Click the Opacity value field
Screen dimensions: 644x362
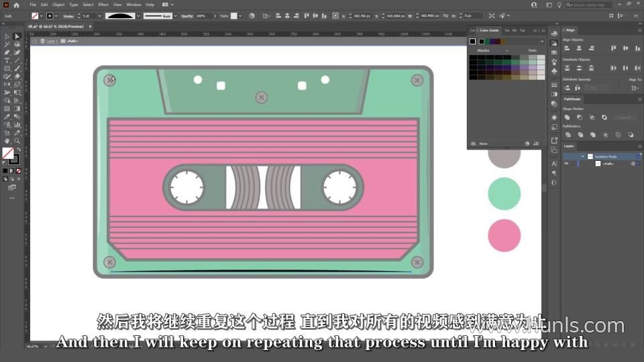pyautogui.click(x=204, y=16)
